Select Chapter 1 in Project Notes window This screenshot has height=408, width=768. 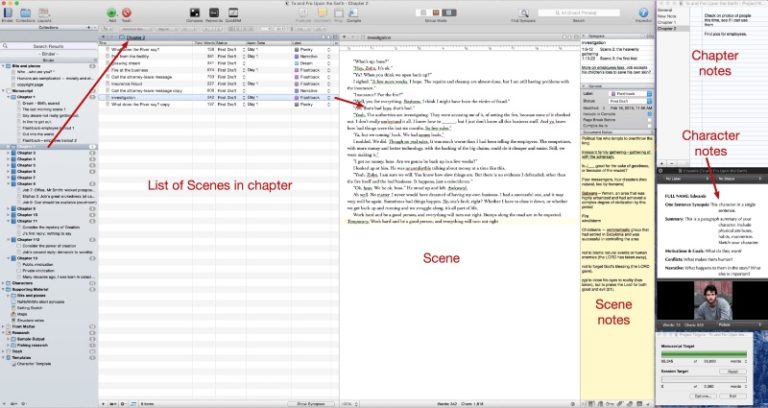click(x=667, y=23)
